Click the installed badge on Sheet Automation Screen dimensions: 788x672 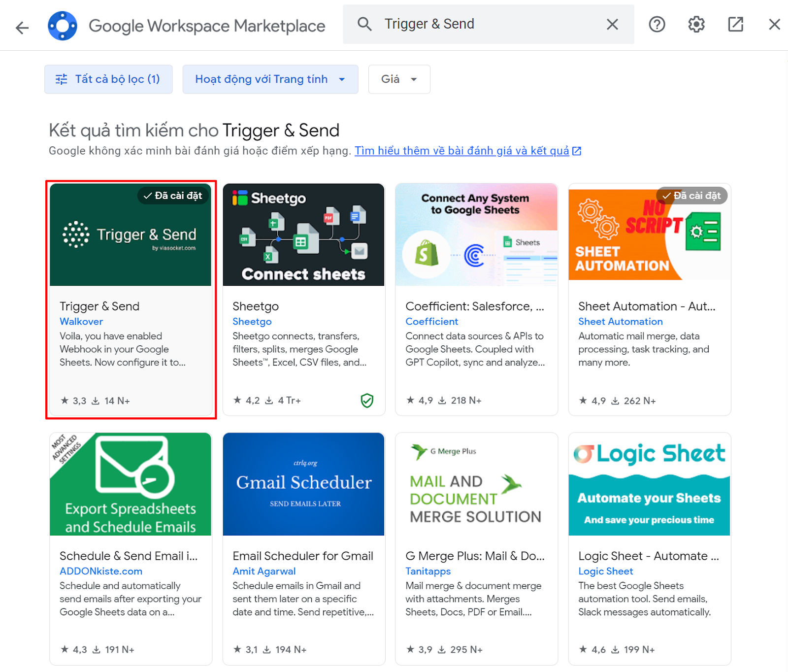[691, 196]
